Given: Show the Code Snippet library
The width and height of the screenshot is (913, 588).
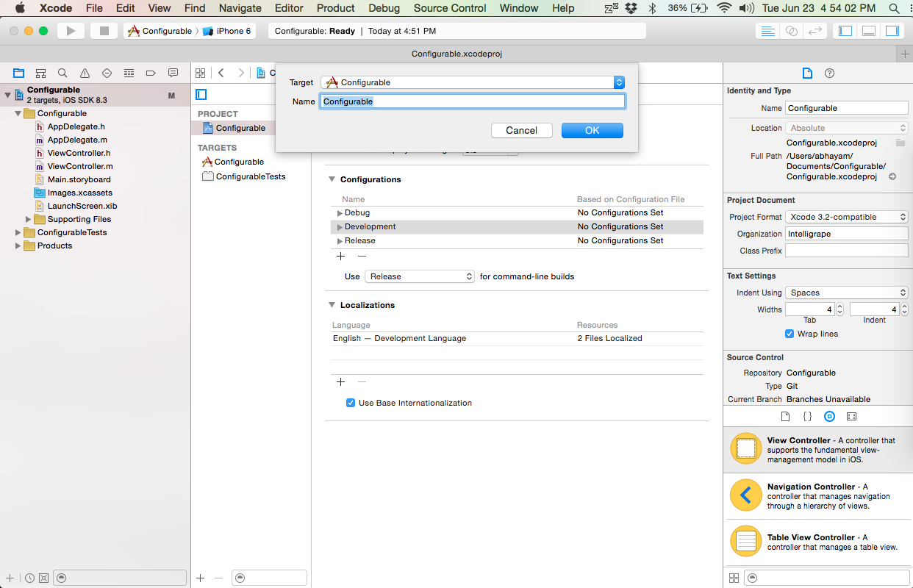Looking at the screenshot, I should coord(807,417).
